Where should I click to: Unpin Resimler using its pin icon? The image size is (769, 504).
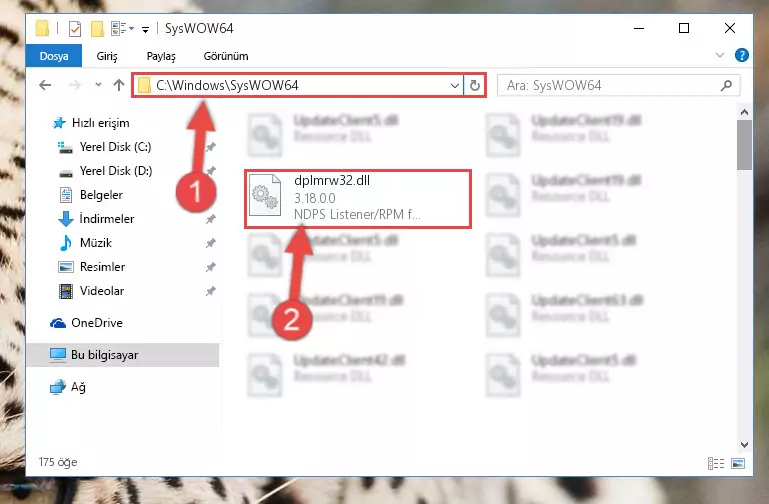210,267
